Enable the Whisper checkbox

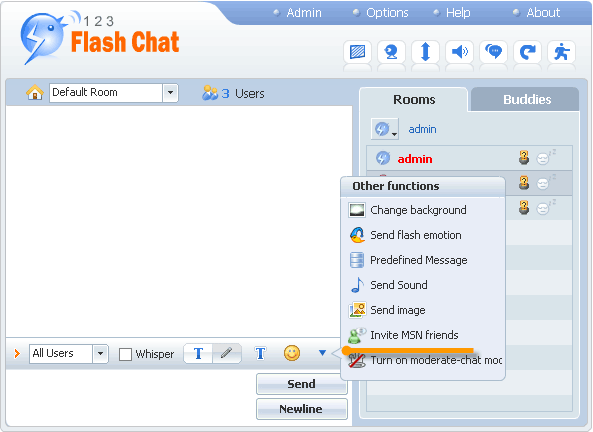pyautogui.click(x=125, y=354)
